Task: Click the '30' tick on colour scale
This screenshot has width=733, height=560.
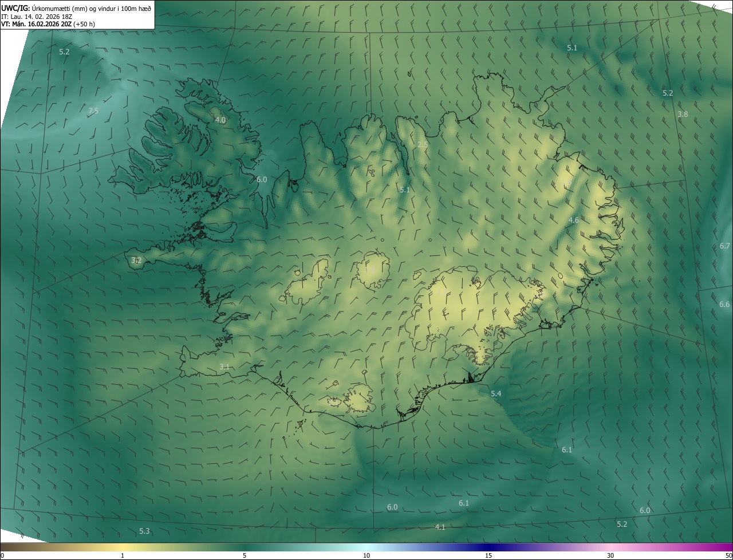Action: 610,555
